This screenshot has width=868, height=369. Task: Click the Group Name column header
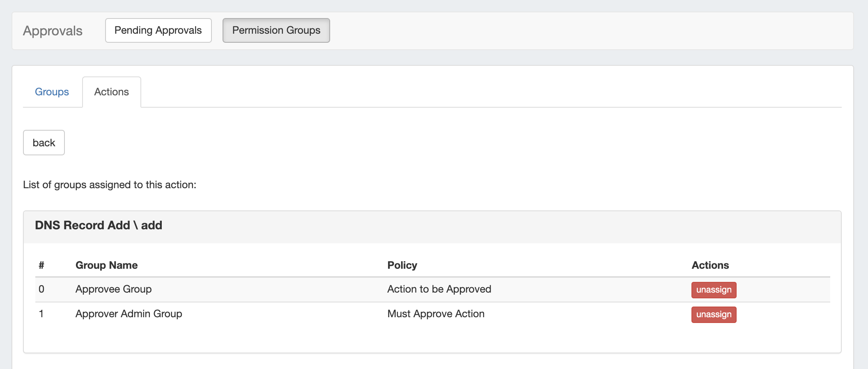(106, 265)
